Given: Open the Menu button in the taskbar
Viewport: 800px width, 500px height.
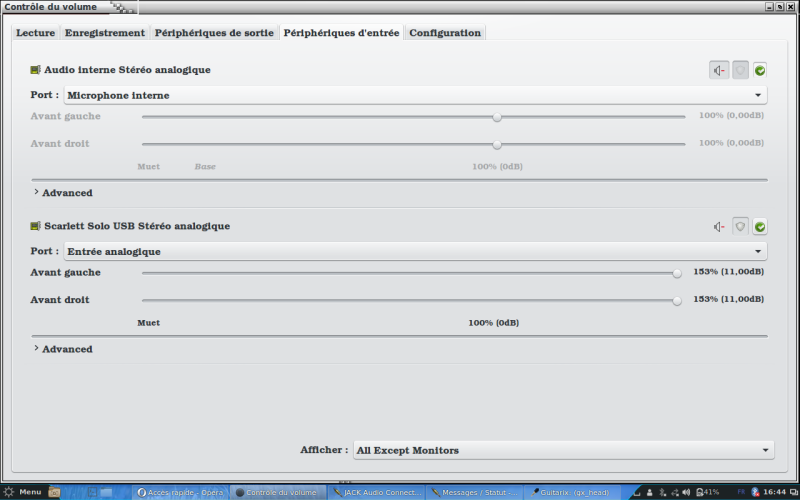Looking at the screenshot, I should [23, 492].
